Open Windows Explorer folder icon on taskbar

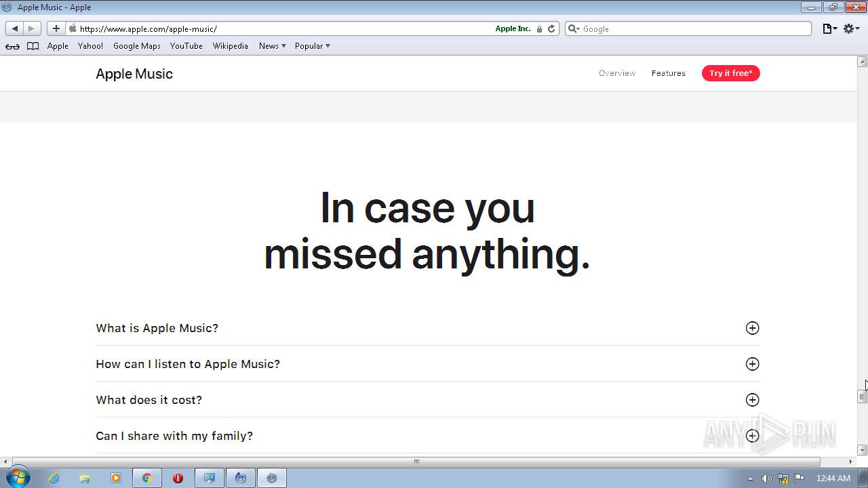click(85, 478)
